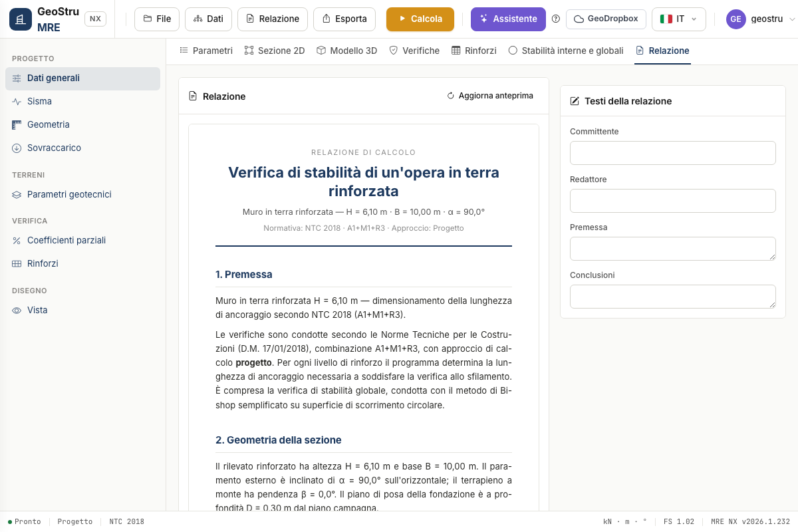Image resolution: width=798 pixels, height=532 pixels.
Task: Click the '1. Premessa' heading
Action: click(244, 275)
